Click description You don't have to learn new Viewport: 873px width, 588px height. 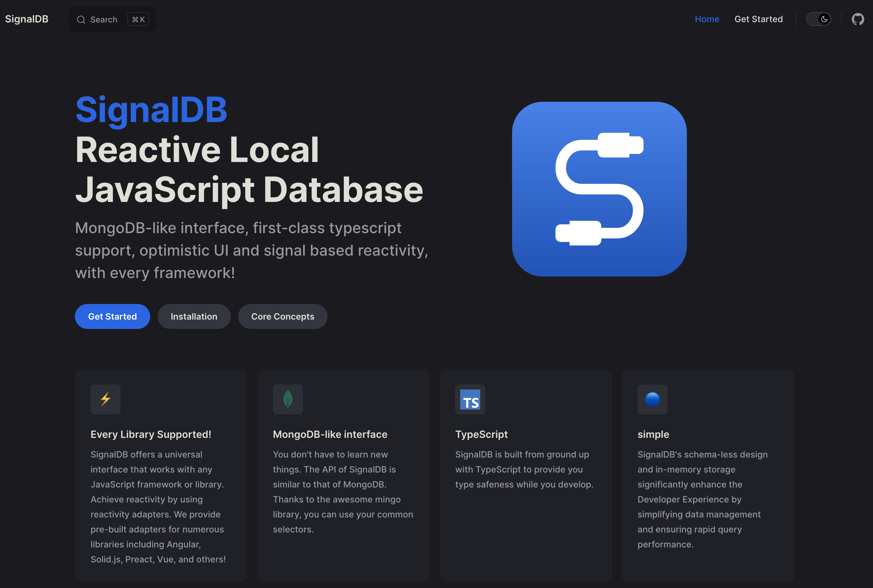(x=343, y=492)
